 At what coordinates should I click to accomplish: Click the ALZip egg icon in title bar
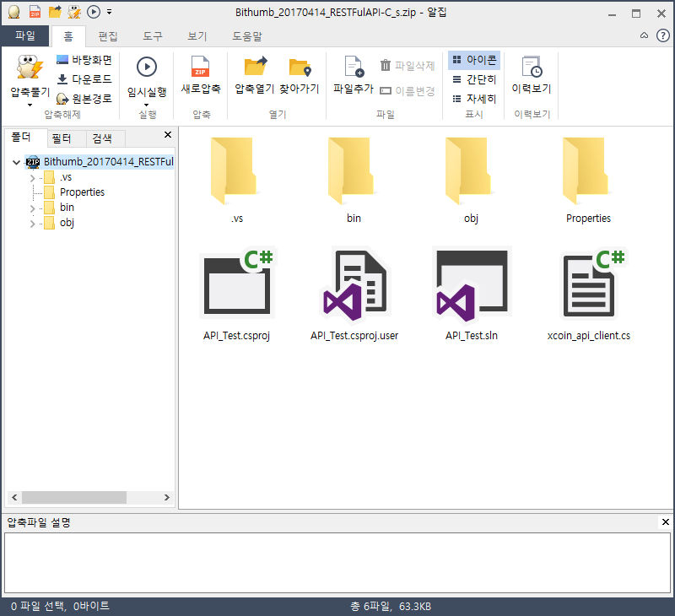click(x=13, y=12)
